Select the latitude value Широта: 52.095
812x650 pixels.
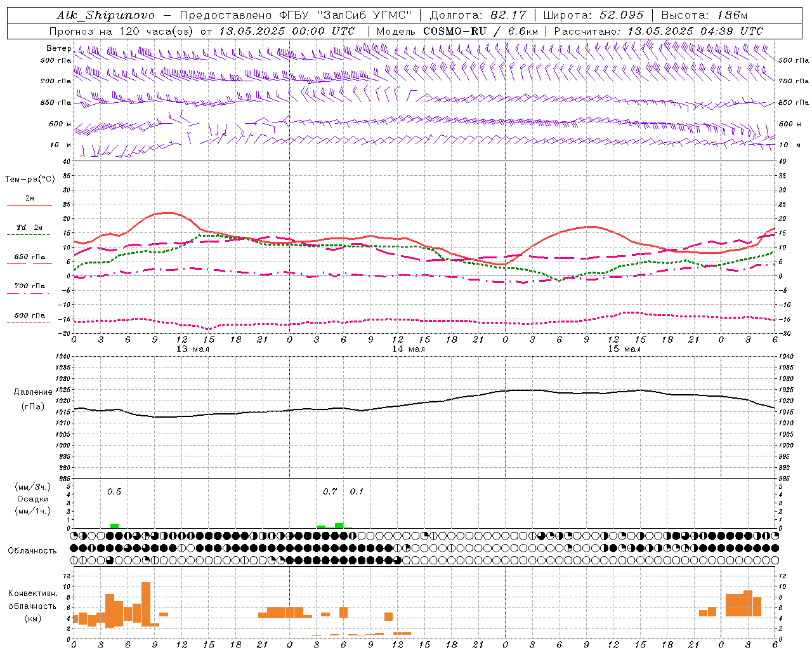coord(594,15)
